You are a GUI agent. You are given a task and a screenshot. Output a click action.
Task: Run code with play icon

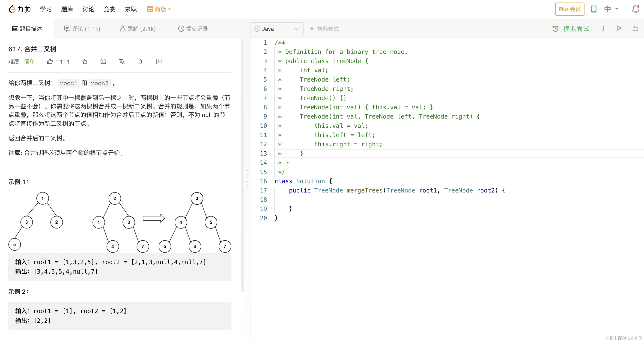tap(619, 29)
